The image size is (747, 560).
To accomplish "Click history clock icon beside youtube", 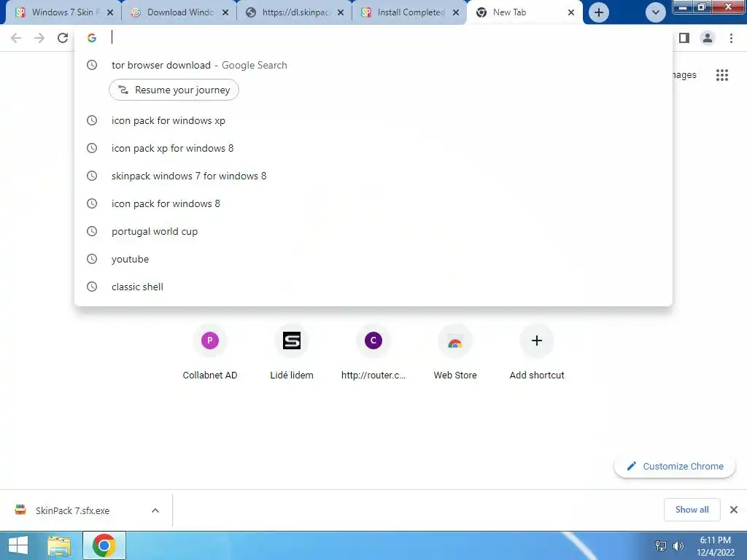I will click(92, 259).
